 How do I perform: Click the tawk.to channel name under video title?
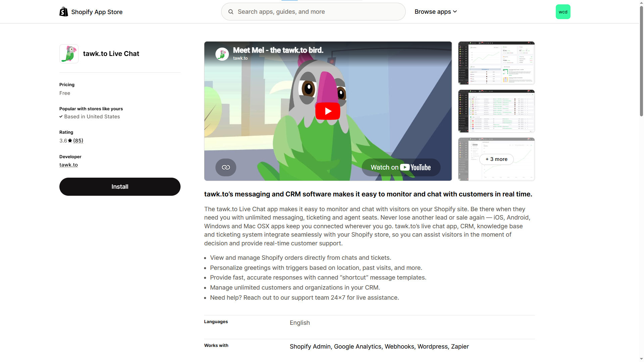coord(240,58)
